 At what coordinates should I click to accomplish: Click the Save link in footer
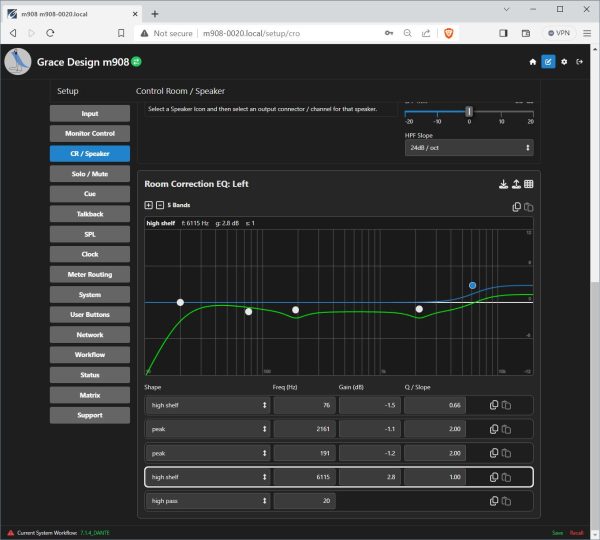557,533
